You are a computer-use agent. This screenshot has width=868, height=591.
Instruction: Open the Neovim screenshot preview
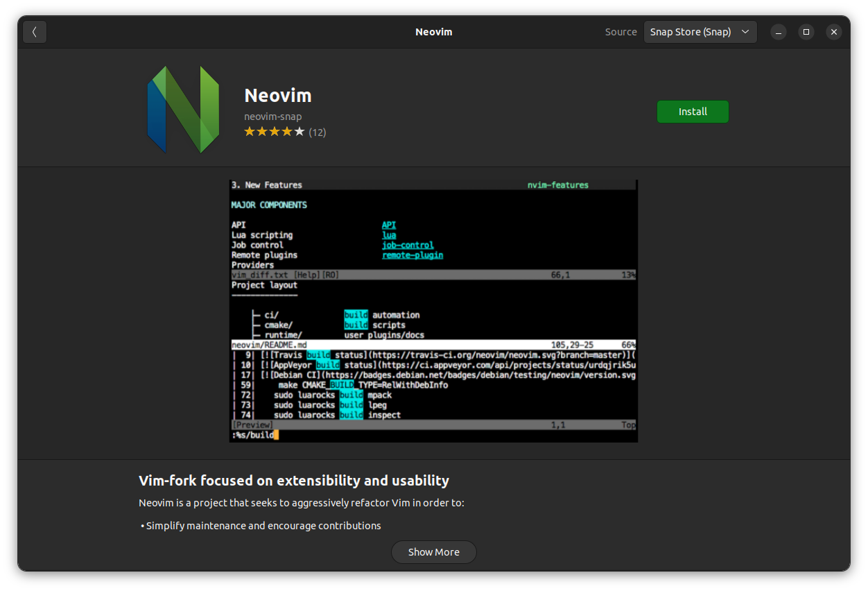[x=433, y=310]
